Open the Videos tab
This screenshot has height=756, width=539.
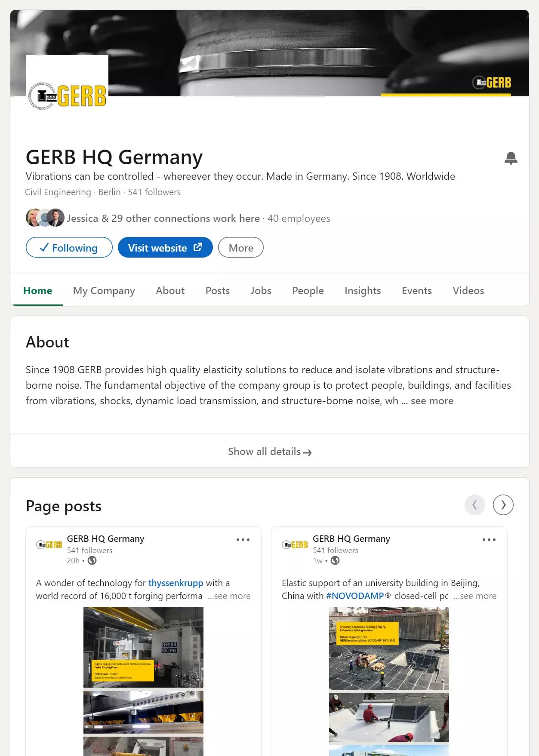click(468, 291)
